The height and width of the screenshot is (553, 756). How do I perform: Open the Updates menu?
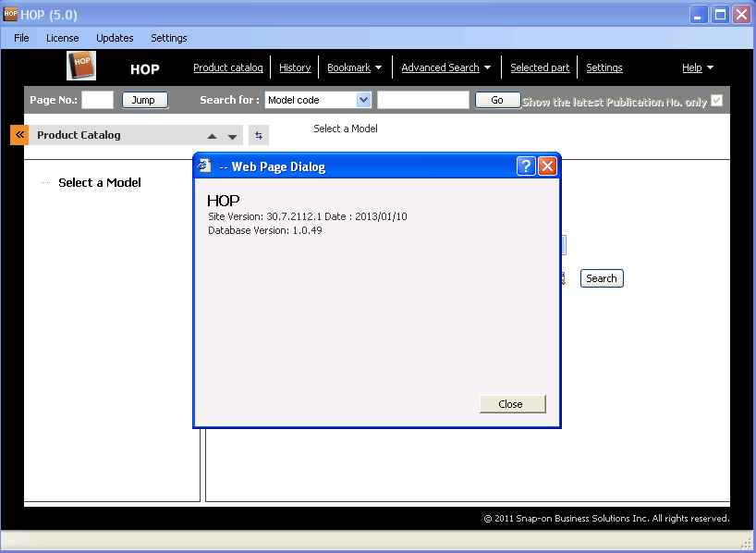pos(115,38)
